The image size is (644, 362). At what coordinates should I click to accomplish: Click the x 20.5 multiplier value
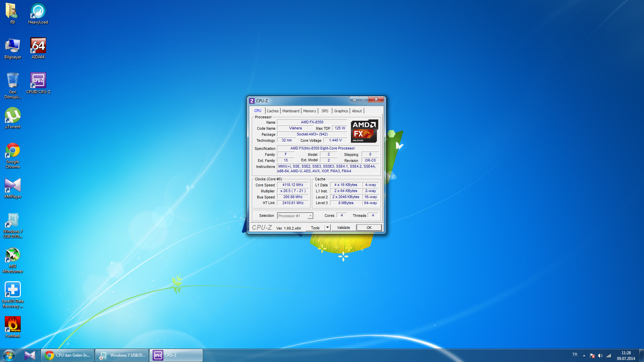click(293, 191)
